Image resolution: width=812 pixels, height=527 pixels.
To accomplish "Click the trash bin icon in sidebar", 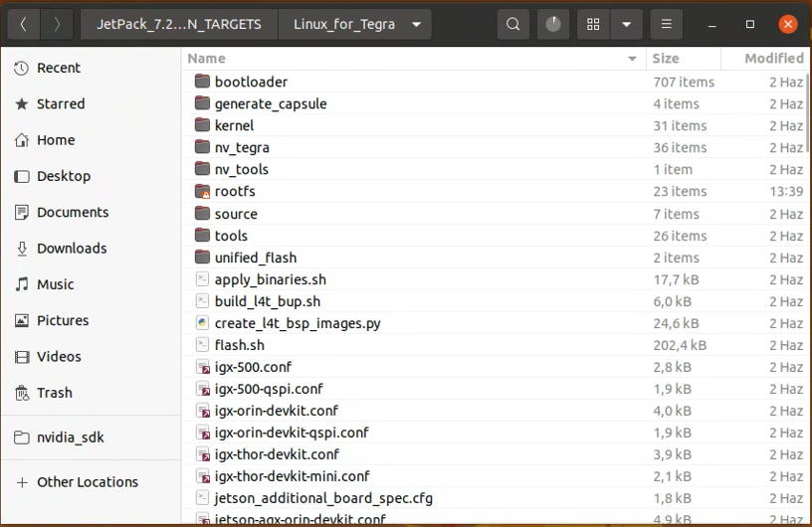I will pos(21,393).
